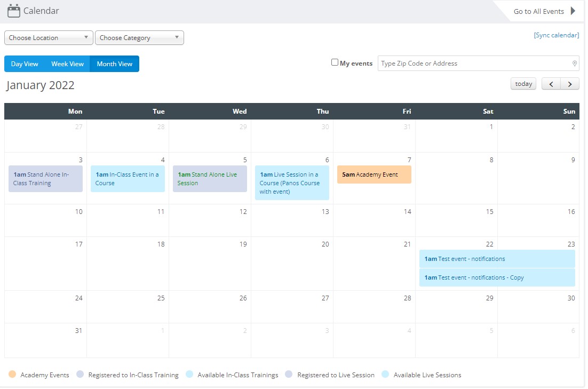
Task: Click the Calendar icon in header
Action: click(x=14, y=11)
